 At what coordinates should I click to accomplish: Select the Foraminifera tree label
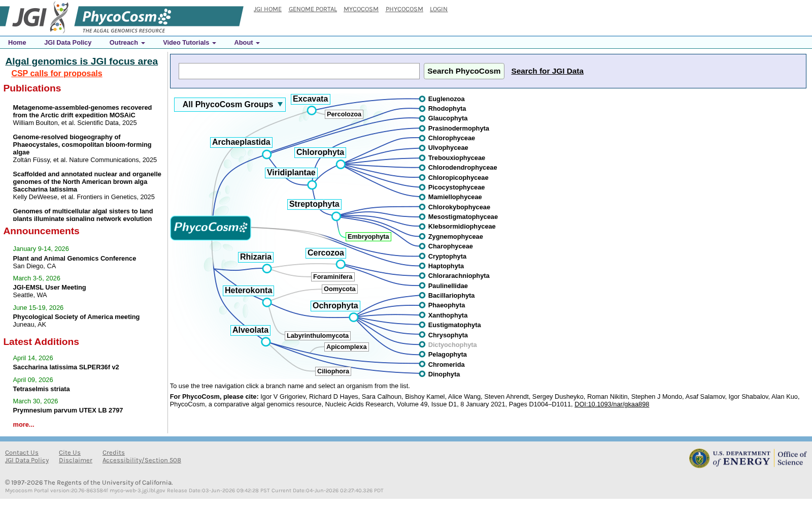333,277
